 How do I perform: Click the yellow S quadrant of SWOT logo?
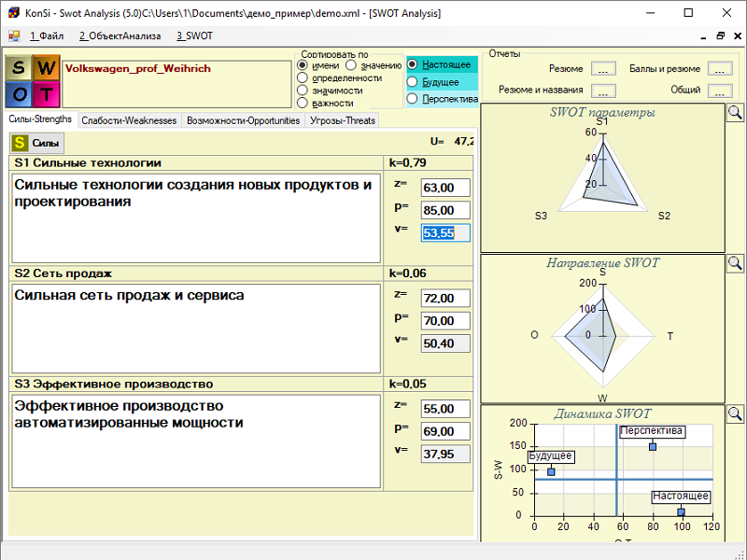[x=20, y=69]
